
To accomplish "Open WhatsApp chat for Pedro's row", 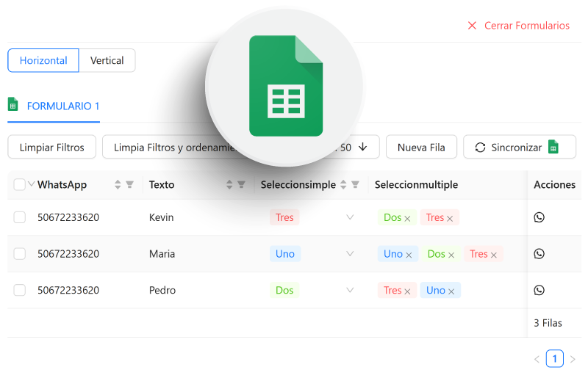I will coord(539,290).
